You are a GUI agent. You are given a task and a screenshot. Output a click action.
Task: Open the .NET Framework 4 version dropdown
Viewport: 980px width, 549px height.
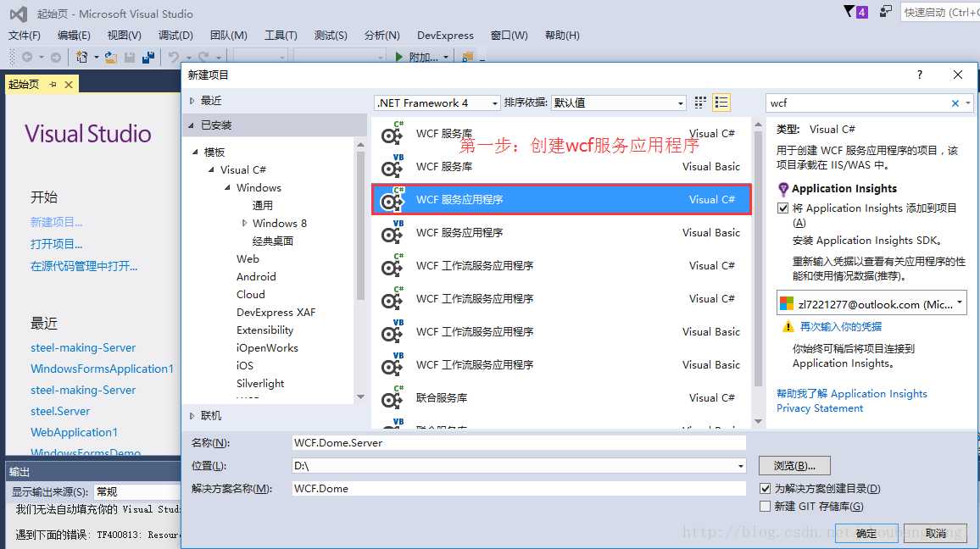click(x=437, y=103)
